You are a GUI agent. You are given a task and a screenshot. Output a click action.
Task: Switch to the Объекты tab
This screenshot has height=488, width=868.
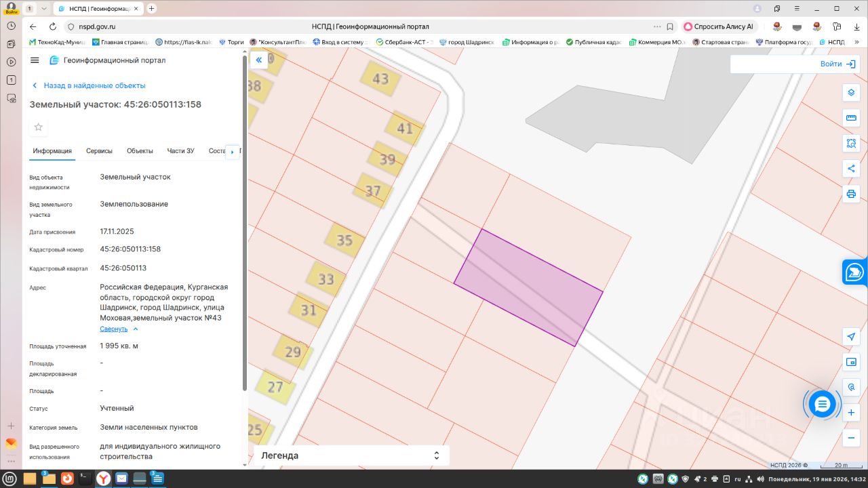(140, 150)
